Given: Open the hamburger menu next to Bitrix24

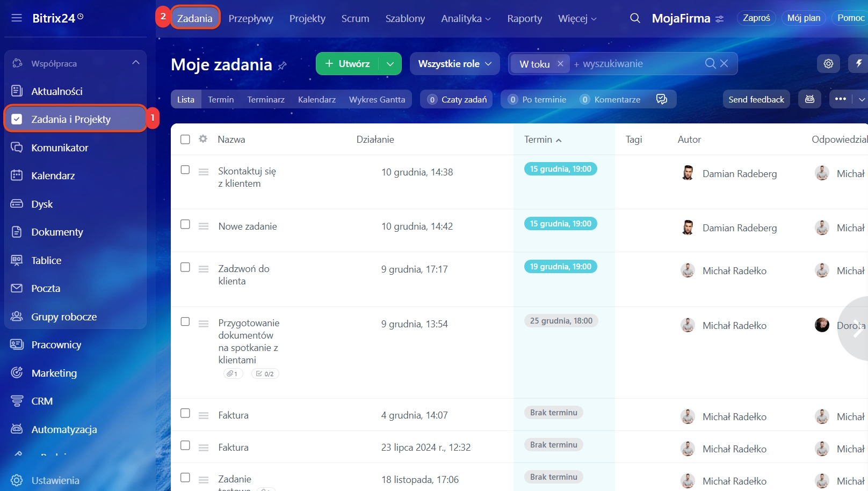Looking at the screenshot, I should (17, 18).
